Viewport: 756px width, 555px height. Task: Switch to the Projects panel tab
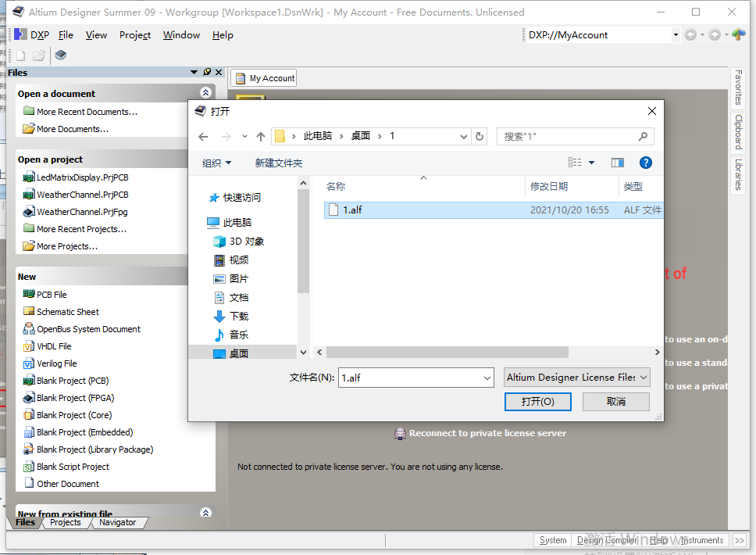coord(65,522)
